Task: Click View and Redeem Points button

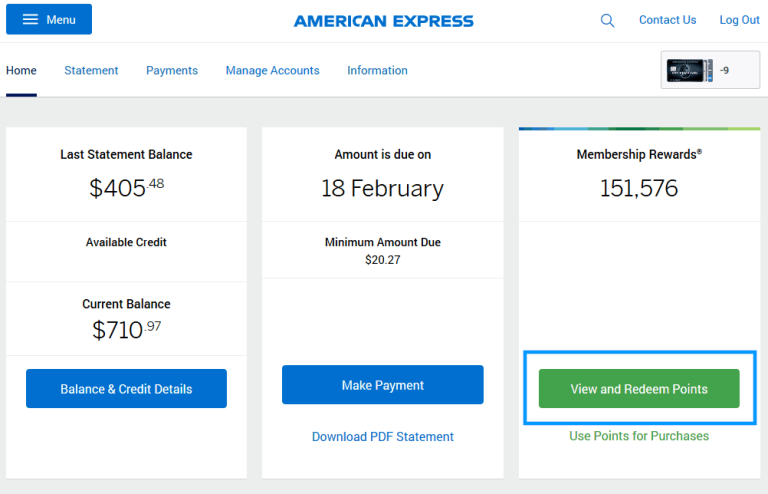Action: click(x=639, y=389)
